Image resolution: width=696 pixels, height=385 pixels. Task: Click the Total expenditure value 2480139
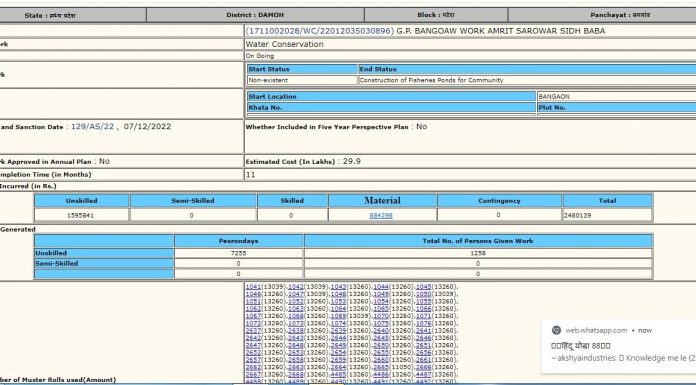click(577, 215)
